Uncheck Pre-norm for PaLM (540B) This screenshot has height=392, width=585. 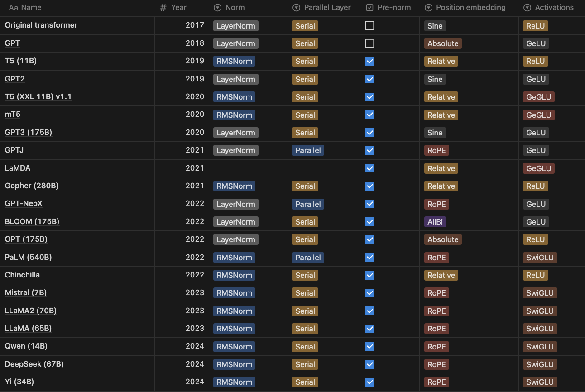click(370, 258)
